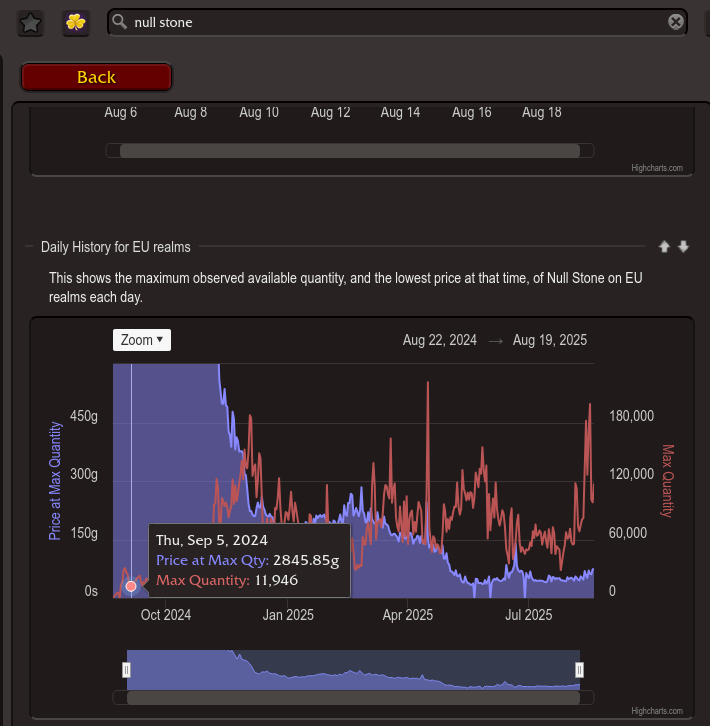This screenshot has width=710, height=726.
Task: Click the 'Aug 18' axis label
Action: click(541, 112)
